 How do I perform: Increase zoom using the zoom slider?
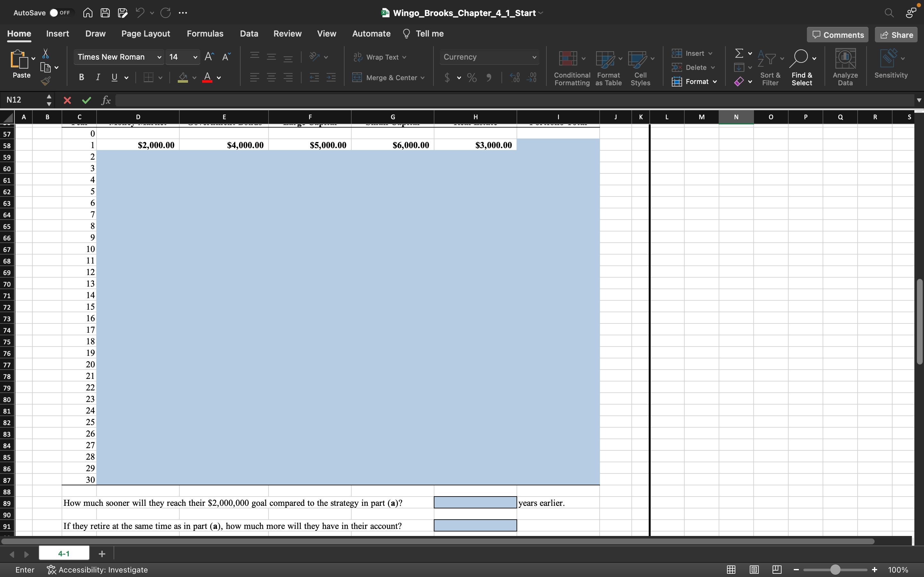pos(874,569)
